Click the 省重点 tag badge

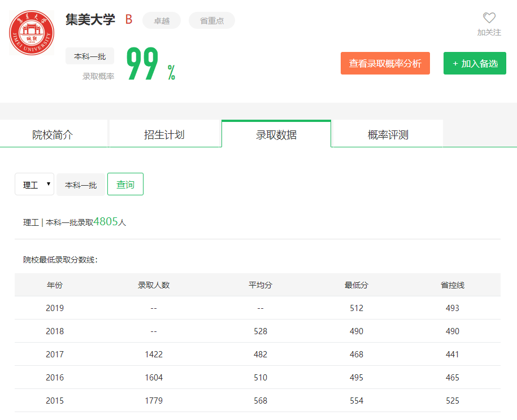212,21
